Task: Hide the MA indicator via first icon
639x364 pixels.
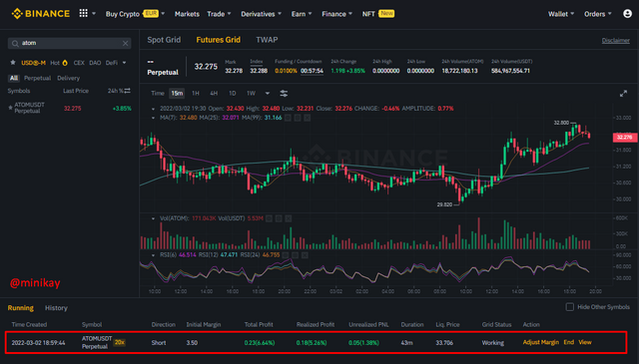Action: tap(288, 118)
